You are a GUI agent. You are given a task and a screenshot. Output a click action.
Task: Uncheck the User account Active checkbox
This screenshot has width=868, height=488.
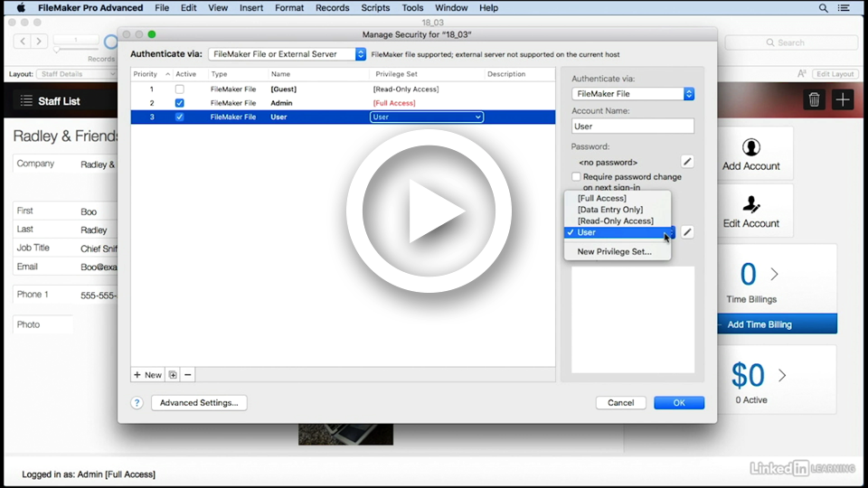tap(179, 117)
